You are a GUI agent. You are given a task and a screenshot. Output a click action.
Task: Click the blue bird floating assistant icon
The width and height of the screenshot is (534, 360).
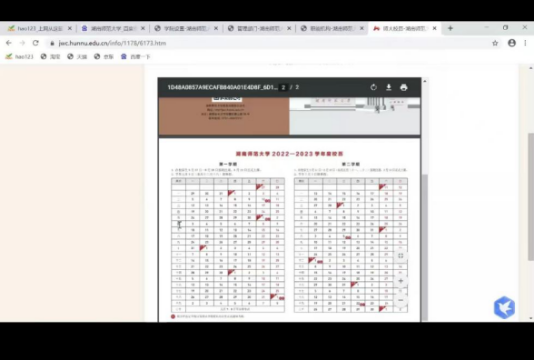(x=504, y=308)
